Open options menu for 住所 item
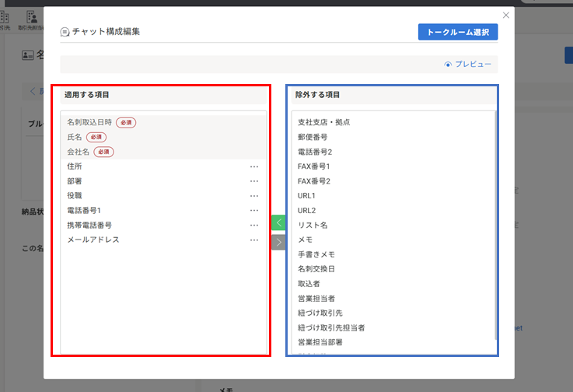The height and width of the screenshot is (392, 573). click(253, 166)
